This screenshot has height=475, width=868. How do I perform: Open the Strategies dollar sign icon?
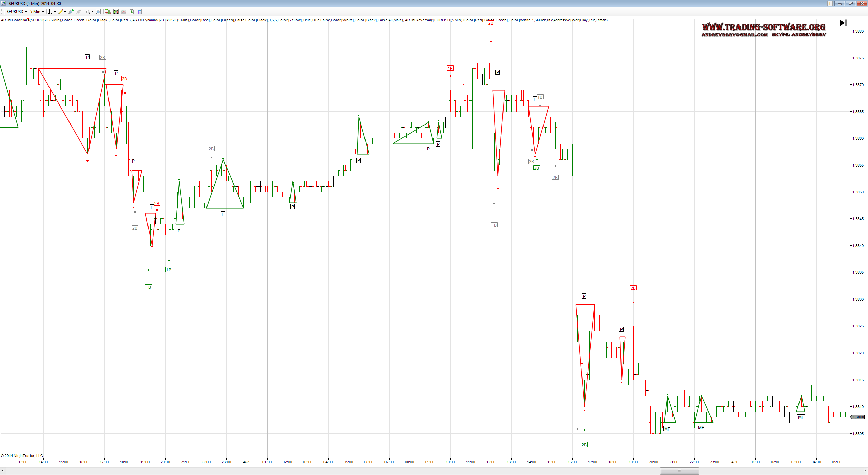(132, 12)
